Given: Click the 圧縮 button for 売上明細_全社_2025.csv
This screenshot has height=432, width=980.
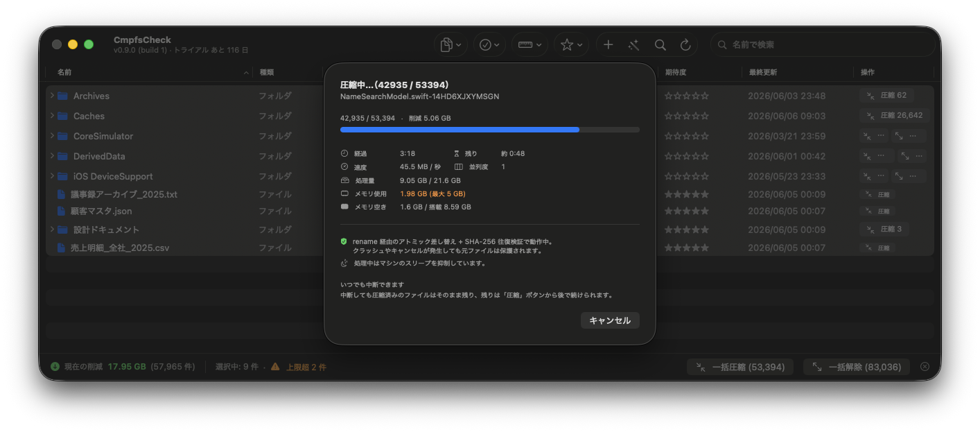Looking at the screenshot, I should pyautogui.click(x=877, y=248).
